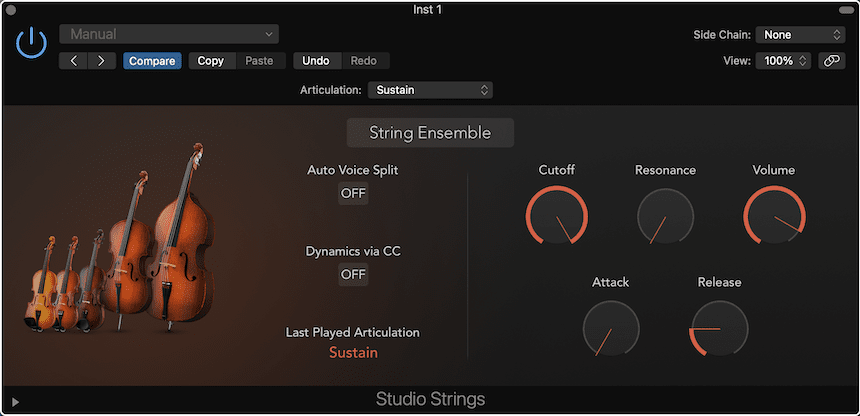The height and width of the screenshot is (416, 860).
Task: Click the link icon button
Action: pyautogui.click(x=832, y=61)
